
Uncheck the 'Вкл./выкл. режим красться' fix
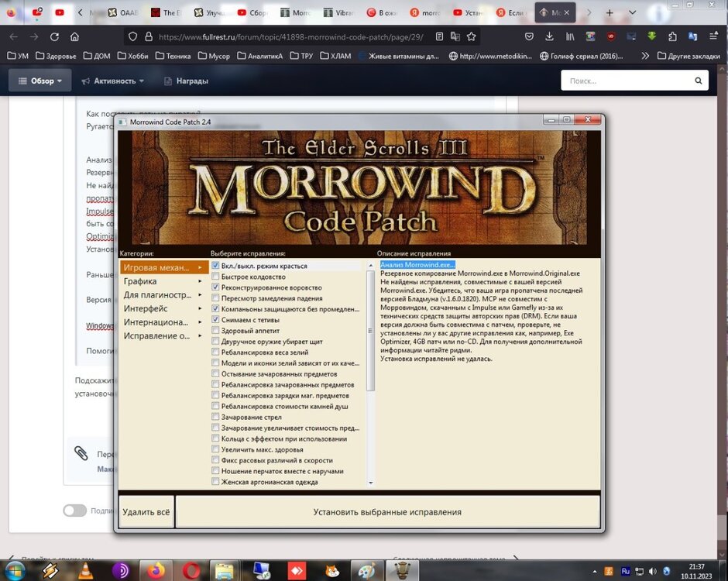point(215,266)
